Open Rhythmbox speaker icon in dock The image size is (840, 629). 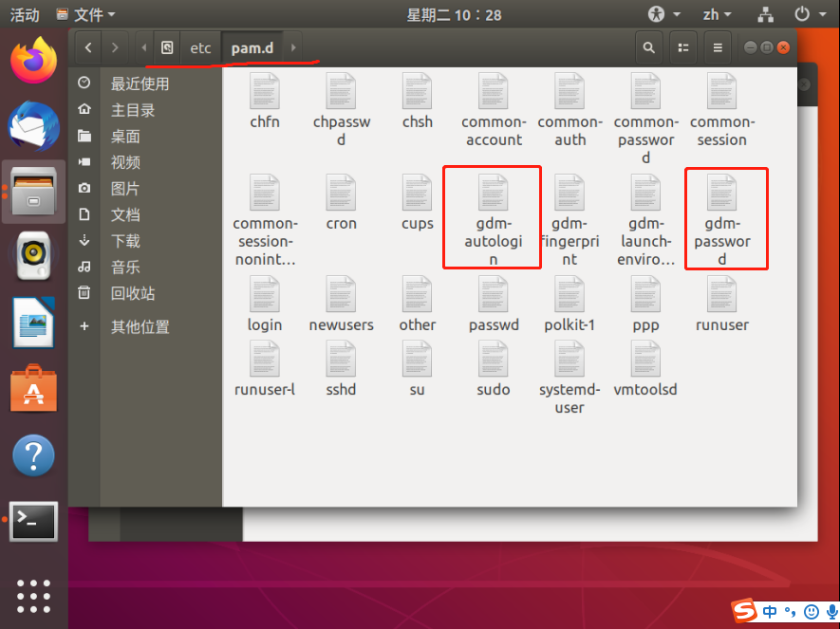click(x=34, y=256)
